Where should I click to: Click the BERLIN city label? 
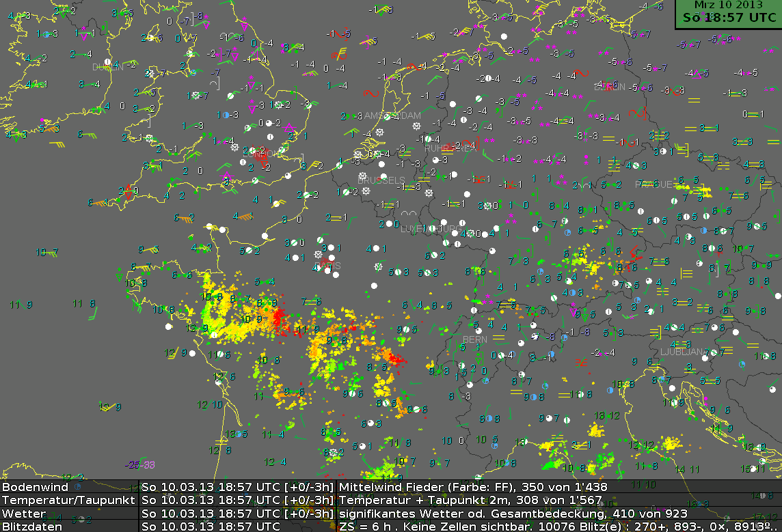610,87
